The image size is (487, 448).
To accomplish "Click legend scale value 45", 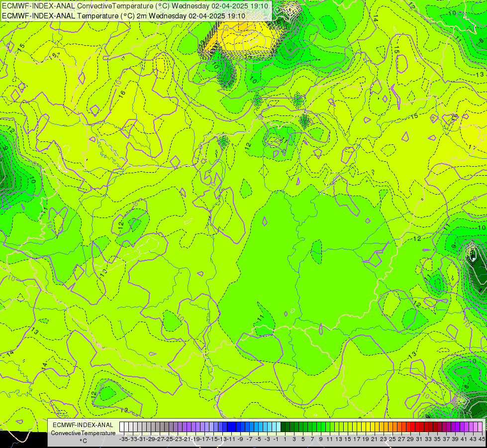I will pyautogui.click(x=482, y=440).
